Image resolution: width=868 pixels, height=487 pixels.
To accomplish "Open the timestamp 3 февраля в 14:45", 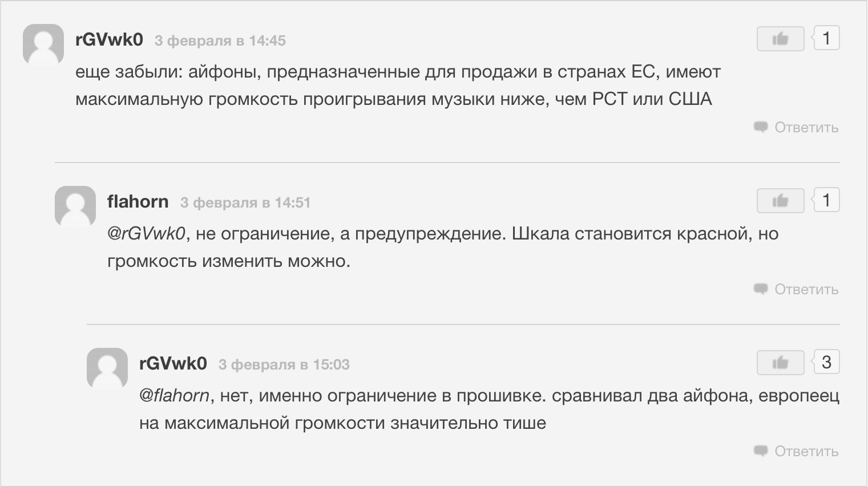I will click(220, 40).
